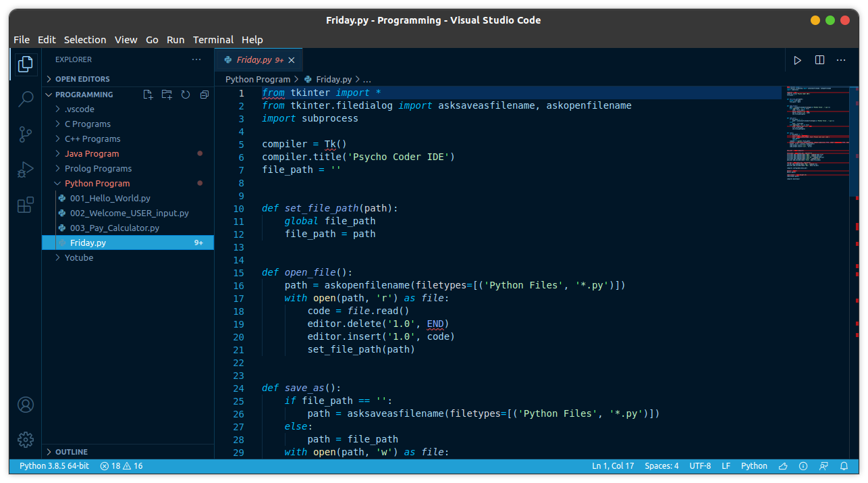Image resolution: width=868 pixels, height=483 pixels.
Task: Collapse all folders in Explorer
Action: (x=205, y=95)
